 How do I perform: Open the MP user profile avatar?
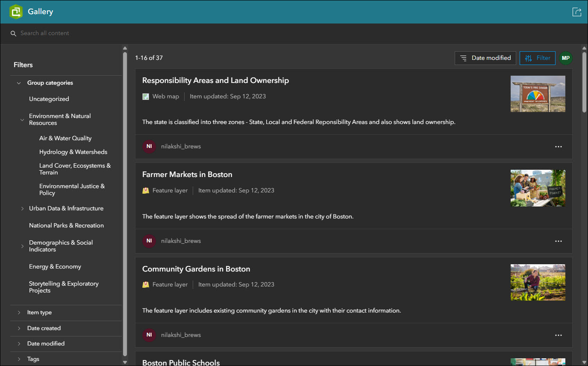click(565, 58)
